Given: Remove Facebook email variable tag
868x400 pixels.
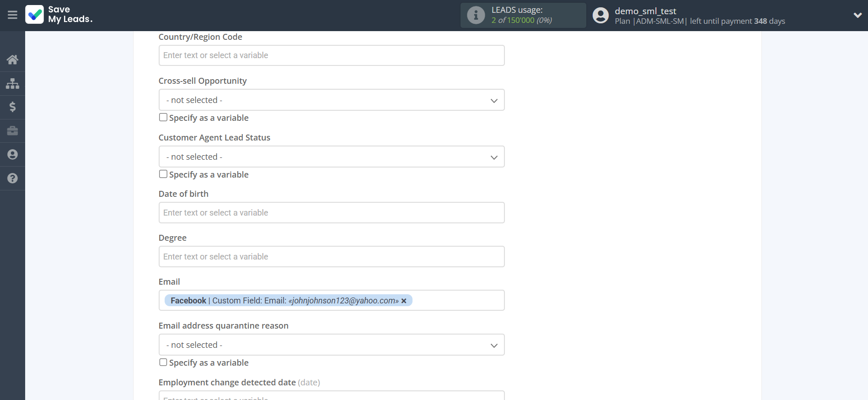Looking at the screenshot, I should pyautogui.click(x=404, y=301).
